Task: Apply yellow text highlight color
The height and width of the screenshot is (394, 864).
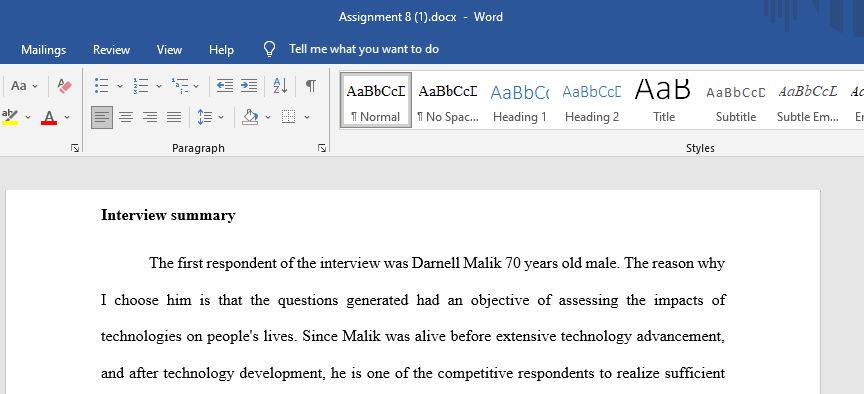Action: [10, 117]
